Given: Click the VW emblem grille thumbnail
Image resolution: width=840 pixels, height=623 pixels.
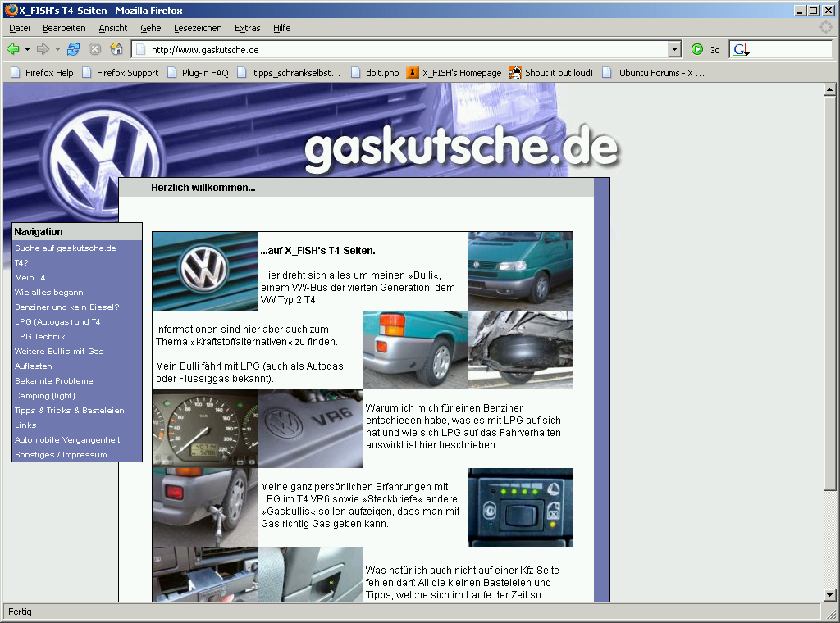Looking at the screenshot, I should 205,271.
